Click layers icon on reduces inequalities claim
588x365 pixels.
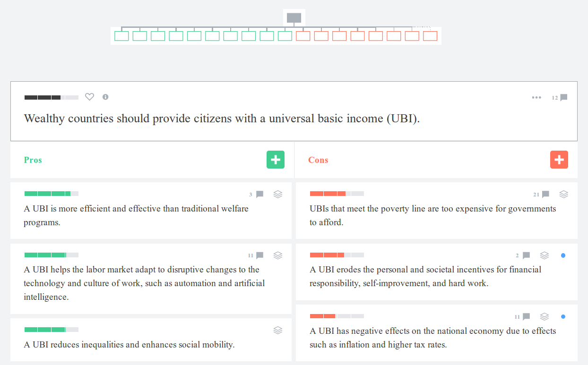coord(278,330)
